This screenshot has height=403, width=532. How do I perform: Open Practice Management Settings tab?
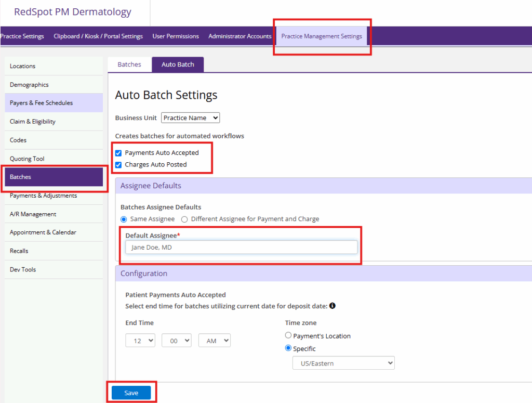tap(322, 36)
